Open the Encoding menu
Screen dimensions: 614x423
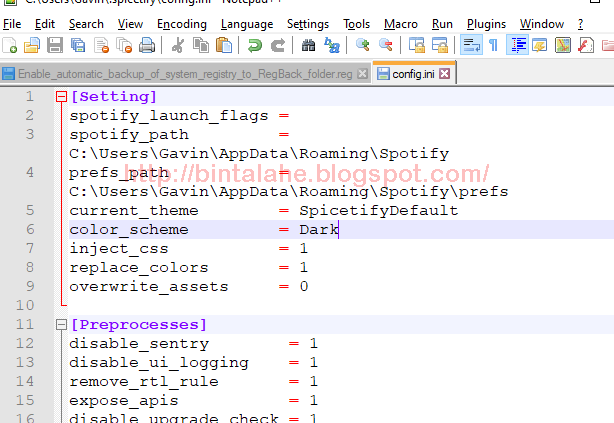tap(182, 24)
